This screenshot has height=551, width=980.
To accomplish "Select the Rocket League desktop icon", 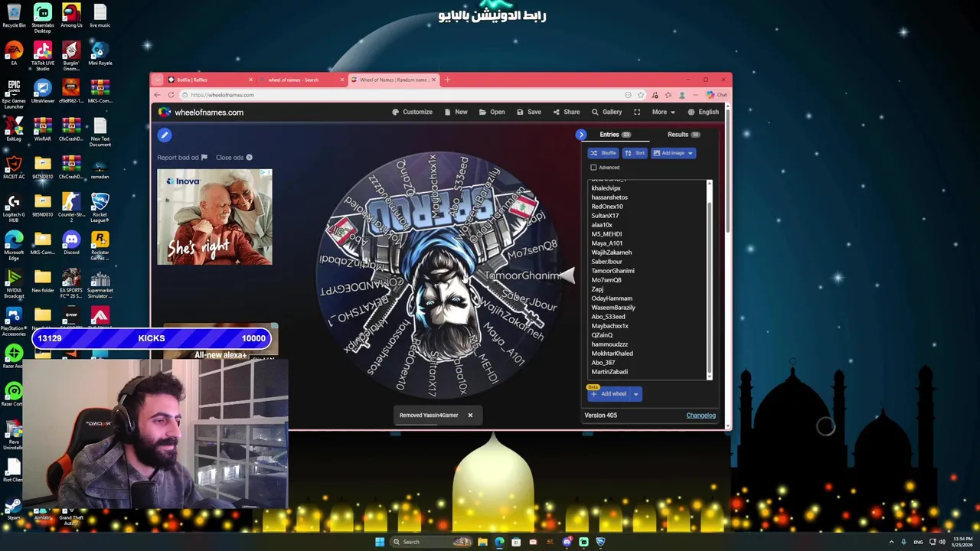I will click(x=100, y=207).
